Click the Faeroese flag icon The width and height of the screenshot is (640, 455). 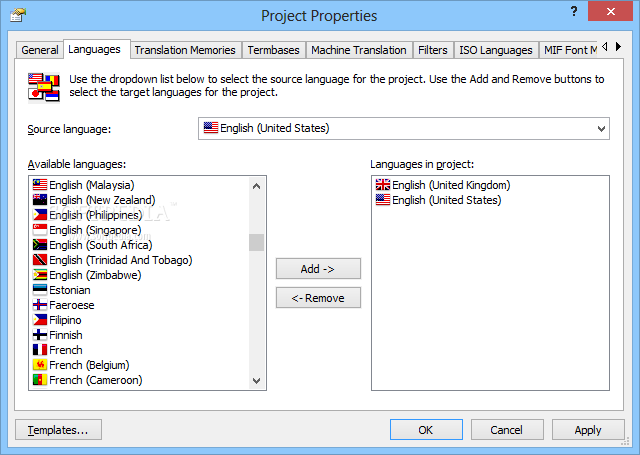pos(40,305)
